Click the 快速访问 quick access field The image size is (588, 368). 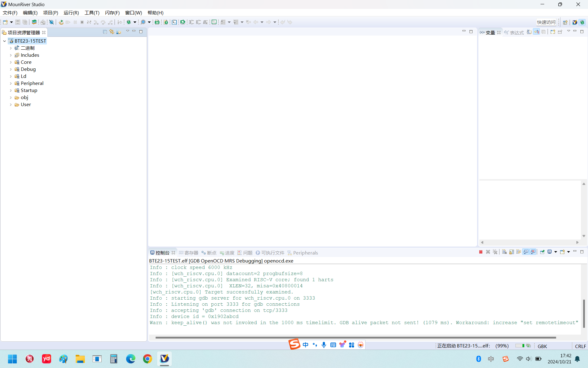(x=546, y=22)
